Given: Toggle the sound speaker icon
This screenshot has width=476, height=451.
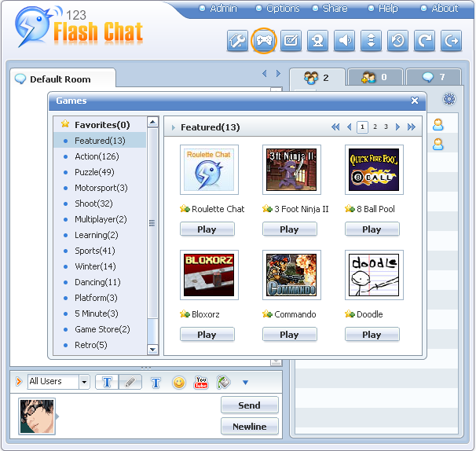Looking at the screenshot, I should click(x=344, y=41).
